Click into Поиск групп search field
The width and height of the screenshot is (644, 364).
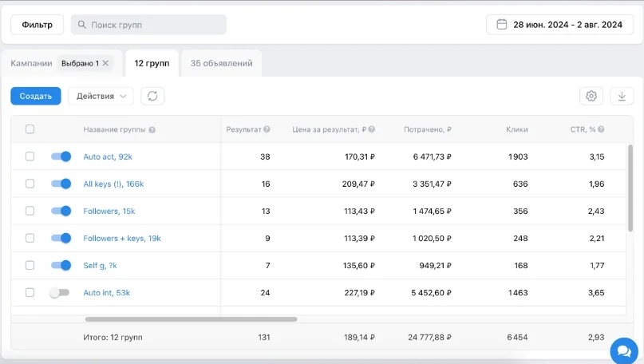pyautogui.click(x=148, y=25)
